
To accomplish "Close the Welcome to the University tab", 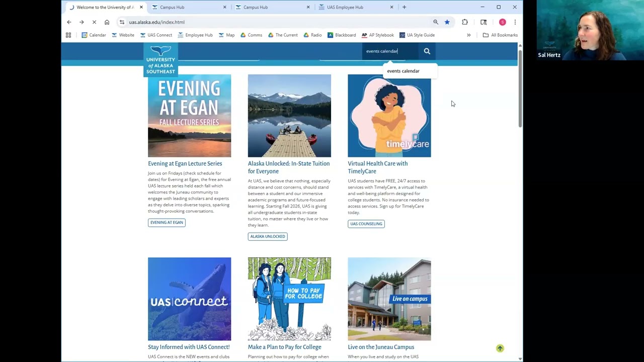I will coord(141,7).
